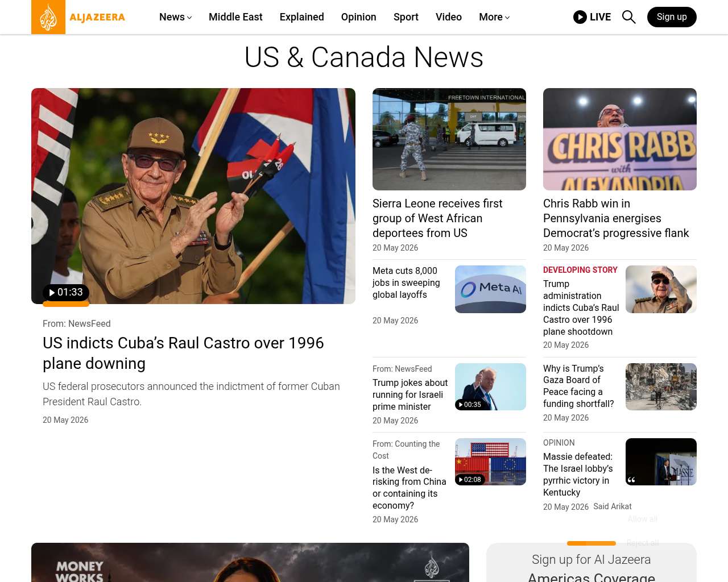Play the 02:08 de-risking China video
Viewport: 728px width, 582px height.
(x=470, y=480)
